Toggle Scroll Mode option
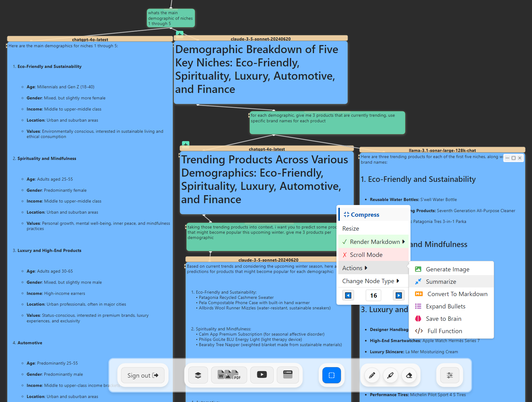This screenshot has width=532, height=402. (373, 255)
